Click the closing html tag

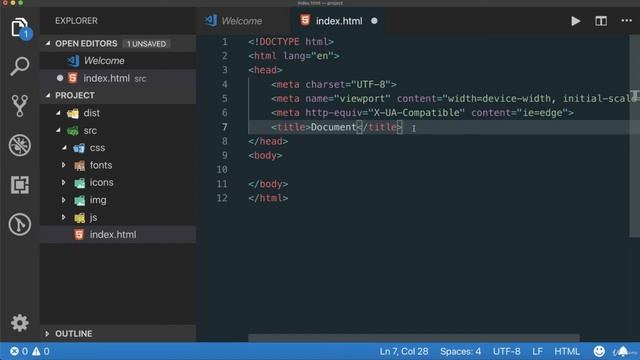268,198
